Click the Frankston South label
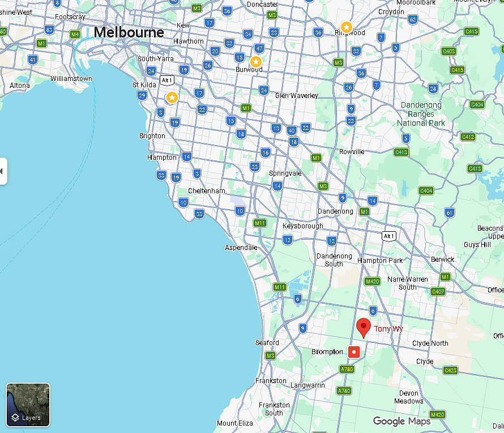The height and width of the screenshot is (433, 504). [274, 409]
